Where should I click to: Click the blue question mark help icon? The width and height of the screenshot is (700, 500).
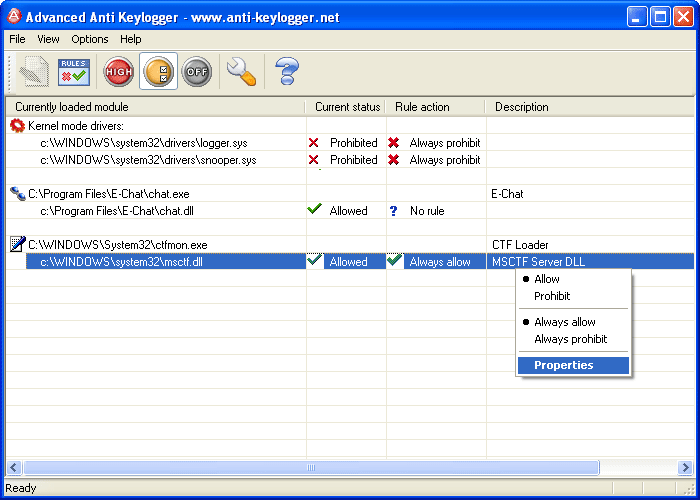pyautogui.click(x=287, y=71)
